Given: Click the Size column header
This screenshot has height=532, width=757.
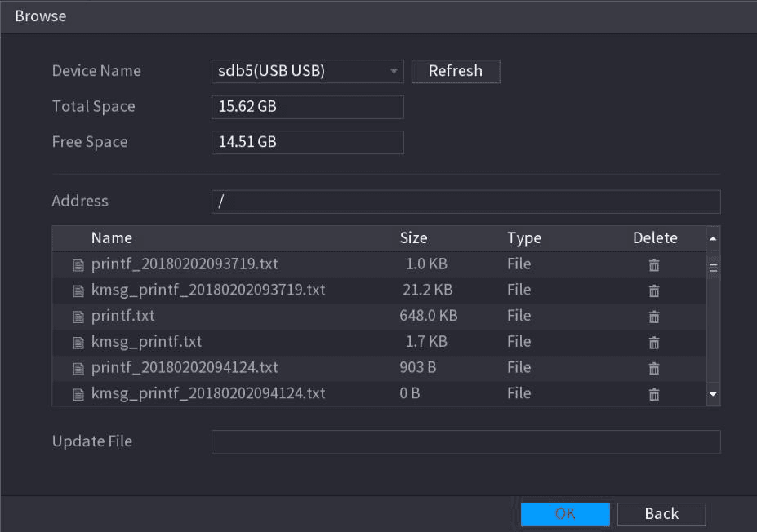Looking at the screenshot, I should 413,238.
